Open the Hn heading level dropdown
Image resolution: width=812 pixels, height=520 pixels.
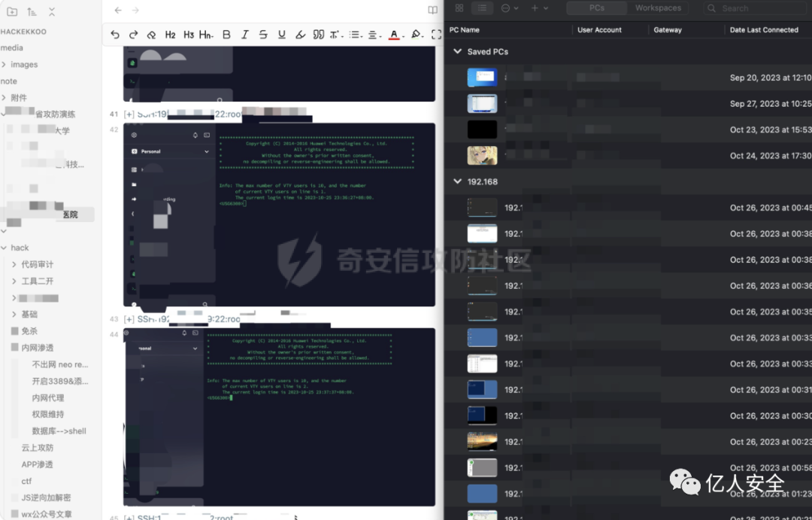pos(206,35)
